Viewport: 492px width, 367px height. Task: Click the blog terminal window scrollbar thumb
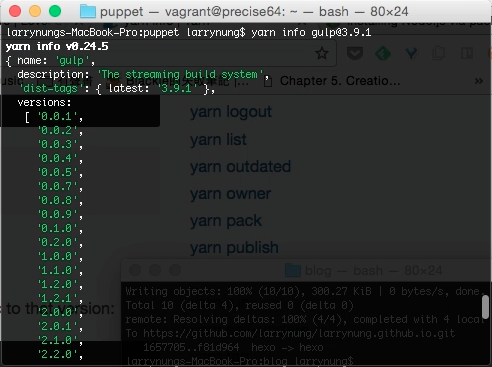(x=485, y=307)
